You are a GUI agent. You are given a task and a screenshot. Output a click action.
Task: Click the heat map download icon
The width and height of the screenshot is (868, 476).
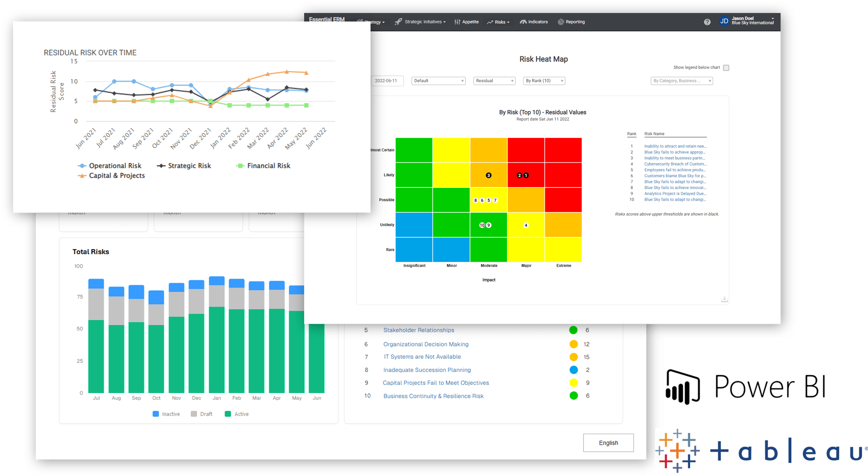[x=724, y=299]
